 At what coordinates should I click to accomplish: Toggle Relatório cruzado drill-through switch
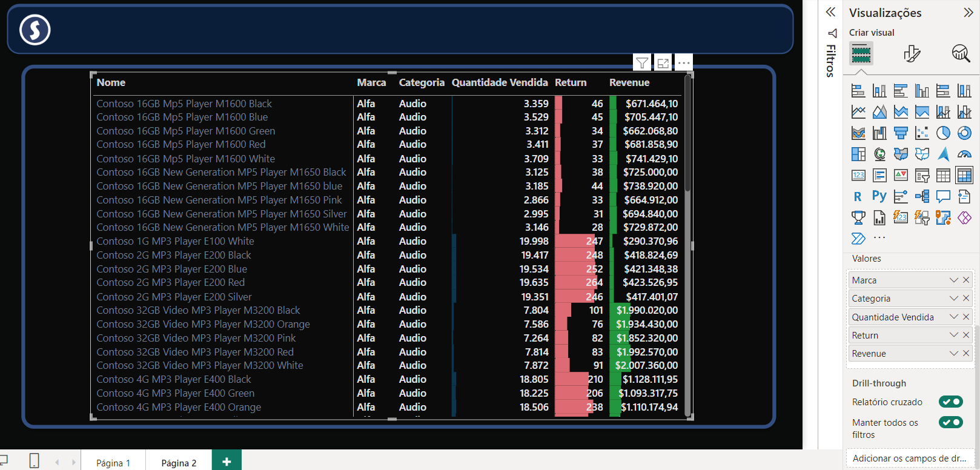point(951,402)
